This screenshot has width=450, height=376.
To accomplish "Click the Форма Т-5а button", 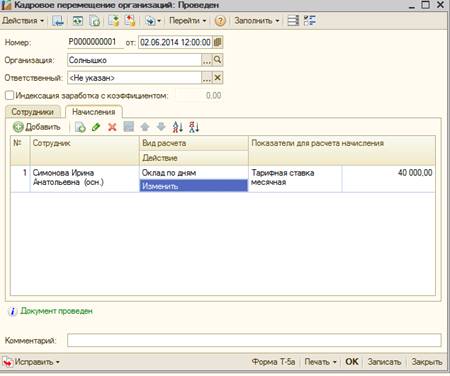I will point(273,362).
